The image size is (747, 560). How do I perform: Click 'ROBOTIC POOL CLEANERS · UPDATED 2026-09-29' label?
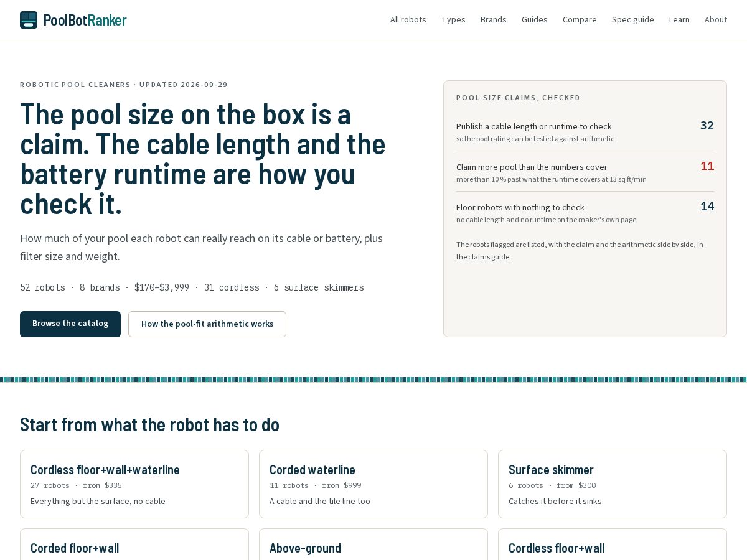124,85
